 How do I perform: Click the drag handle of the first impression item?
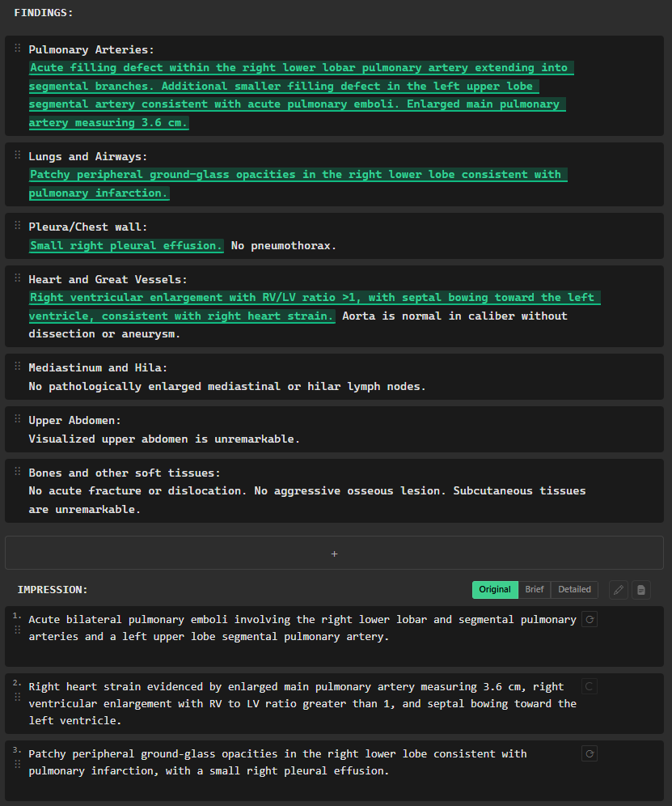tap(18, 629)
